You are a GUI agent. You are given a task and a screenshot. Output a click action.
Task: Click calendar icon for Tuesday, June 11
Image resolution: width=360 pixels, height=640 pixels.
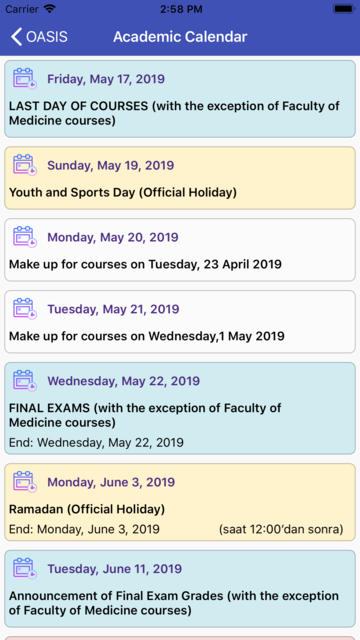[x=25, y=569]
